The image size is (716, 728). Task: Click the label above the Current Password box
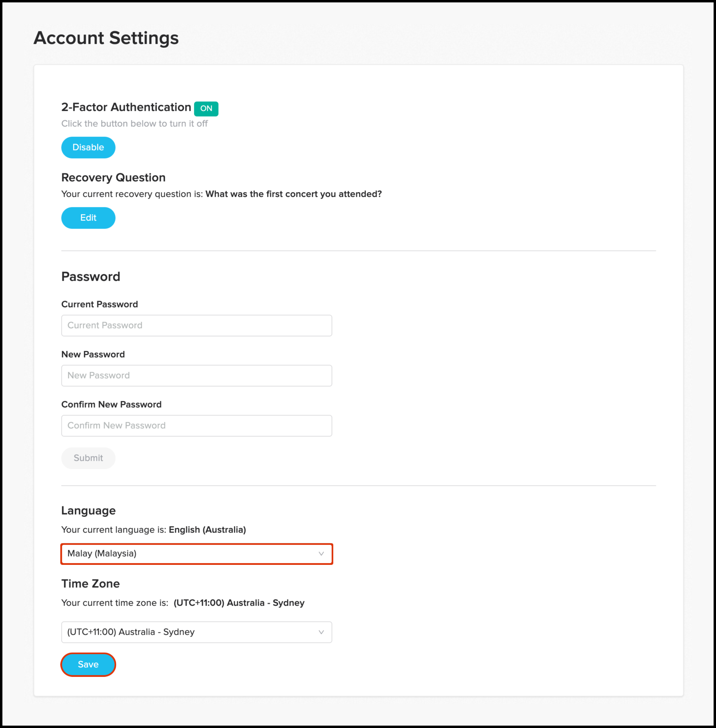pos(99,304)
